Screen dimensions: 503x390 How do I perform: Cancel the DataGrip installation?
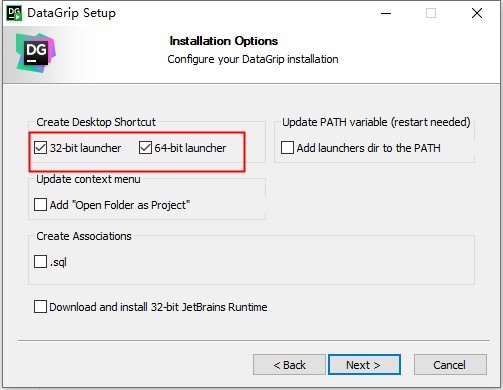point(450,365)
